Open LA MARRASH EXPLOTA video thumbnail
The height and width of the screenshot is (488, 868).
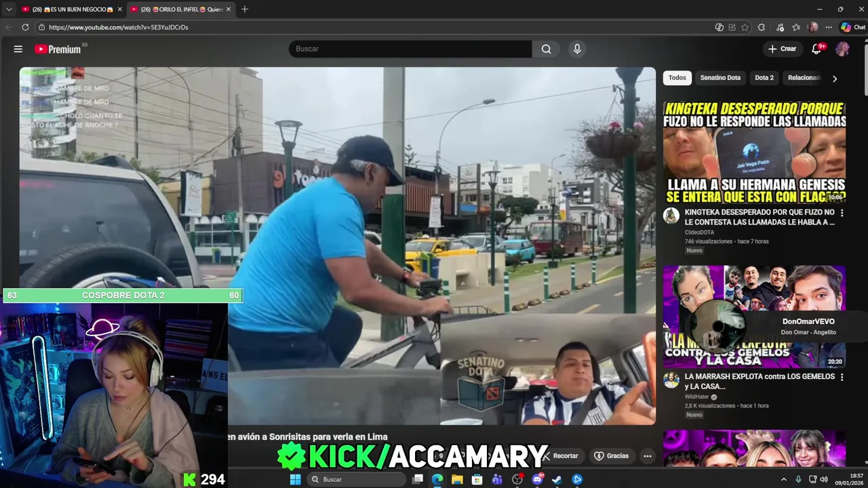(754, 317)
